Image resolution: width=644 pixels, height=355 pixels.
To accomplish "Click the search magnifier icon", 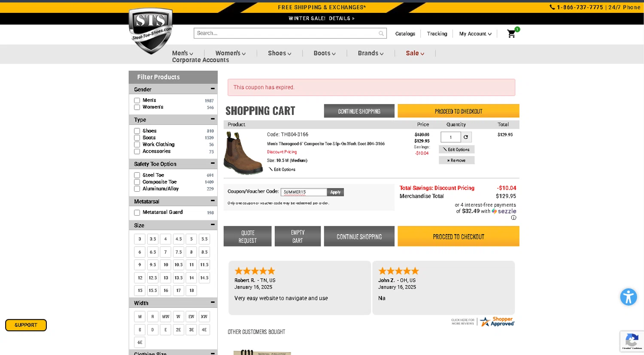I will pos(381,33).
